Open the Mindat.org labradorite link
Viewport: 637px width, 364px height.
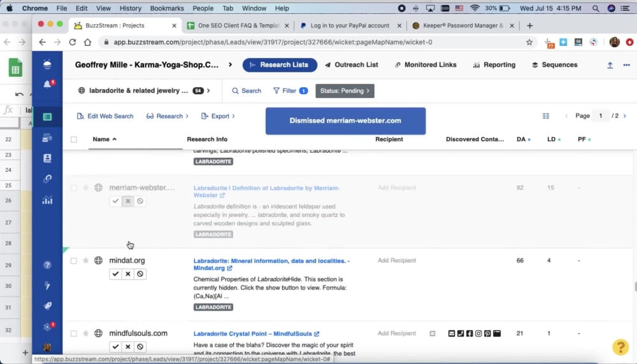271,264
